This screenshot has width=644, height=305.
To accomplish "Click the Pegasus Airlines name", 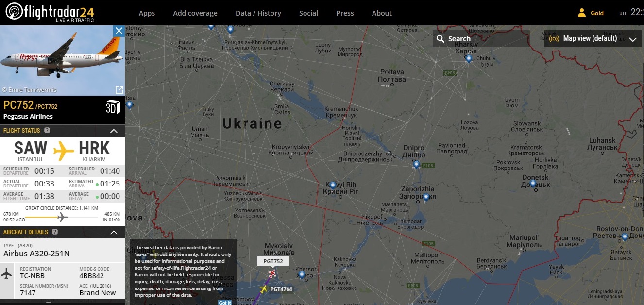I will tap(28, 117).
